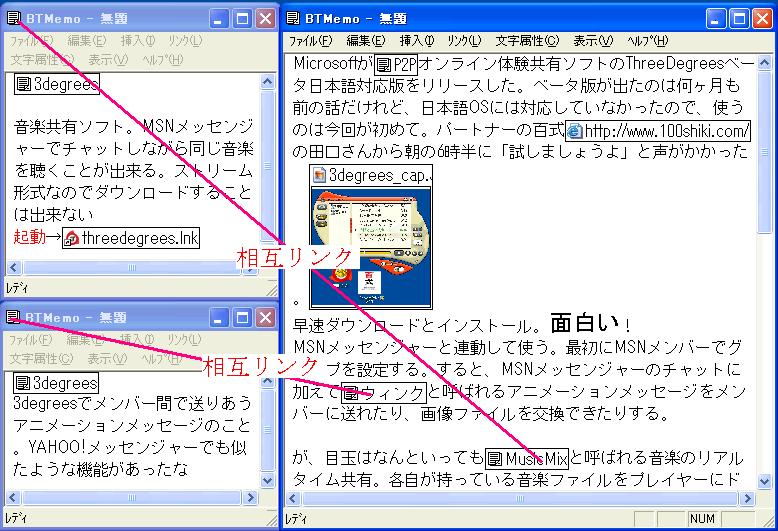
Task: Click Internet Explorer icon beside 100shiki URL
Action: [x=575, y=131]
